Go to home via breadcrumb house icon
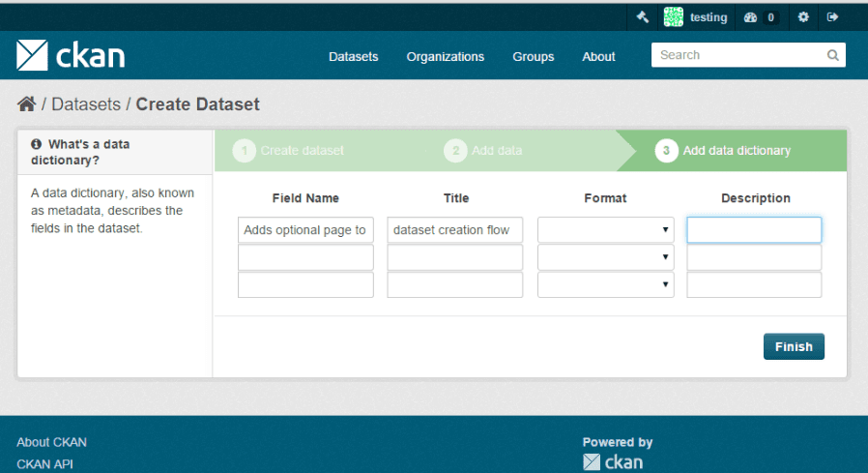The width and height of the screenshot is (868, 473). click(x=26, y=104)
